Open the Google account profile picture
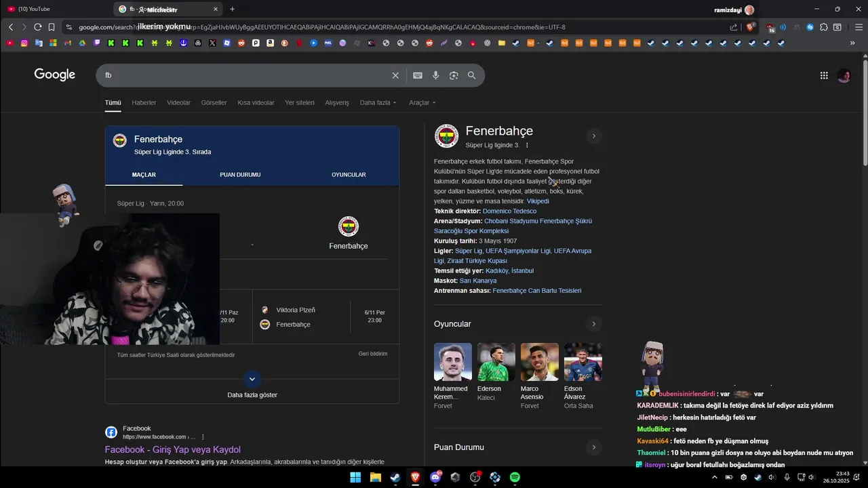Image resolution: width=868 pixels, height=488 pixels. click(x=844, y=75)
